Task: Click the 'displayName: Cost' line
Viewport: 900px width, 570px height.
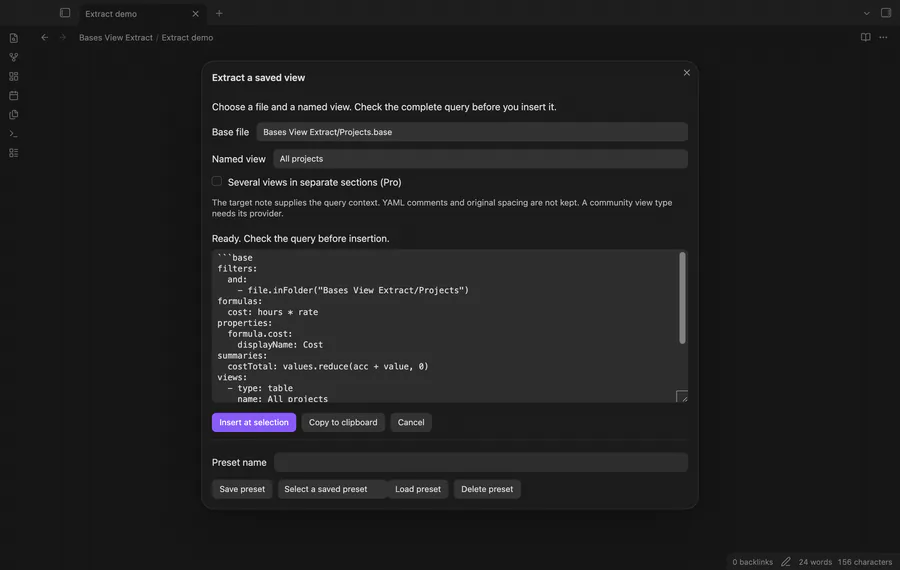Action: click(x=280, y=345)
